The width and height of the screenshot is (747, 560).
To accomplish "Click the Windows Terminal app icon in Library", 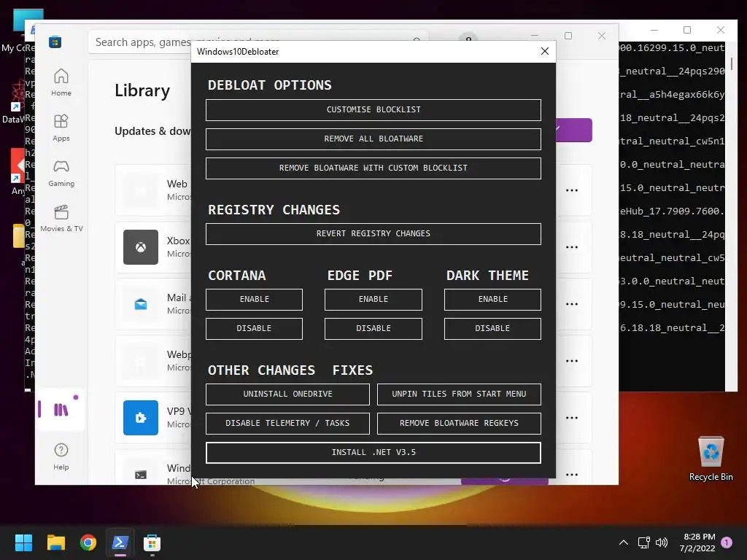I will coord(141,474).
